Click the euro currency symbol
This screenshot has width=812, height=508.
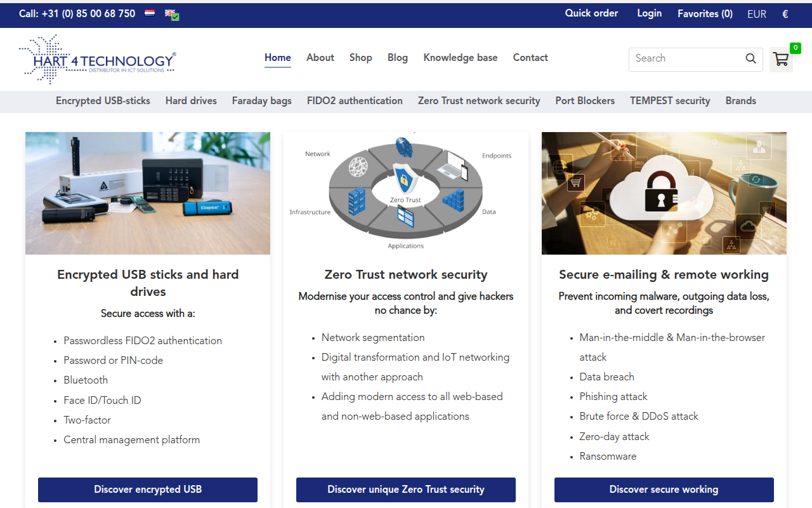pyautogui.click(x=785, y=14)
